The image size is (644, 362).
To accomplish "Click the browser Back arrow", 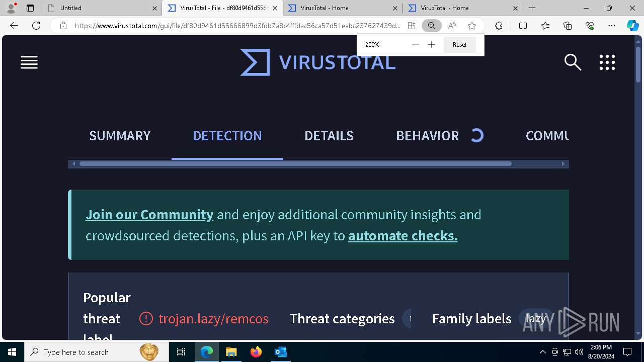I will click(x=14, y=26).
